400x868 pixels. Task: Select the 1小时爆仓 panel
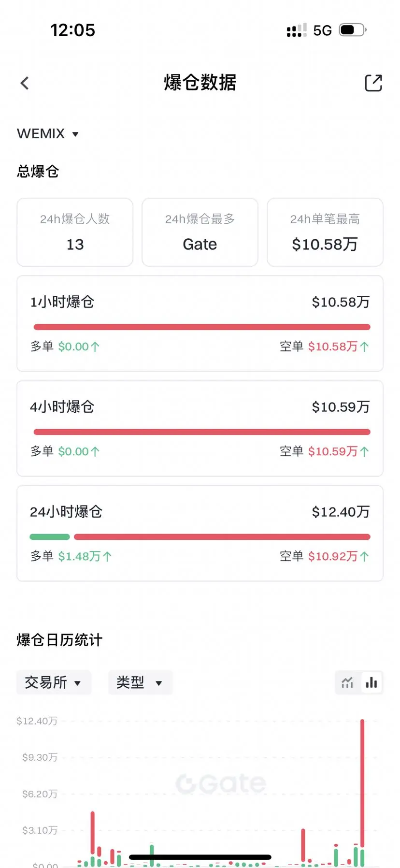(x=200, y=323)
